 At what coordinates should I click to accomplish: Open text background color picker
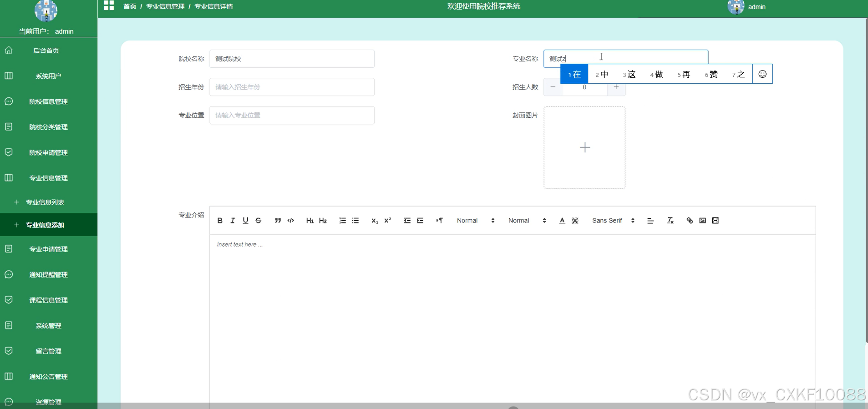575,221
